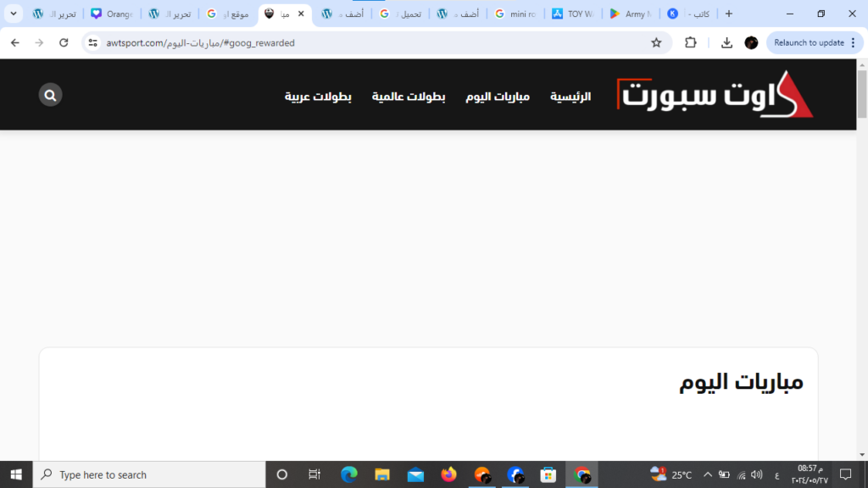Screen dimensions: 868x488
Task: Open a new browser tab
Action: [x=728, y=14]
